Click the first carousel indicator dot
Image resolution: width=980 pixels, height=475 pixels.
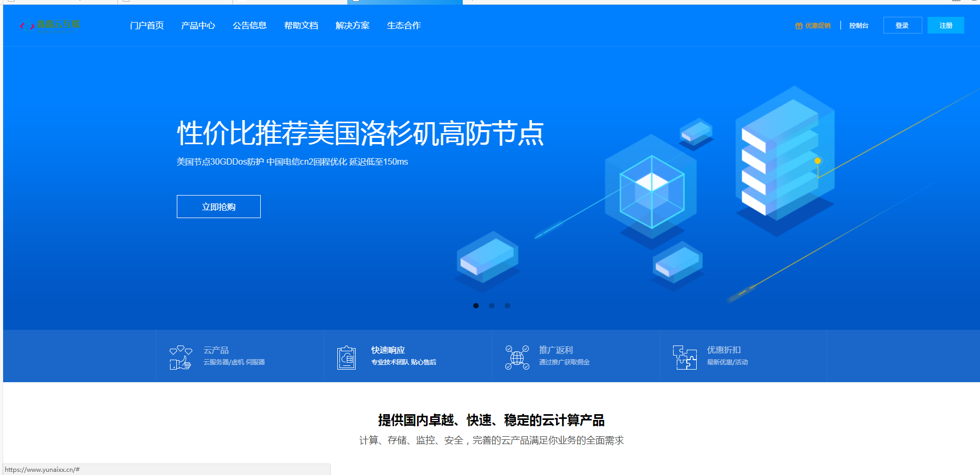pyautogui.click(x=476, y=306)
